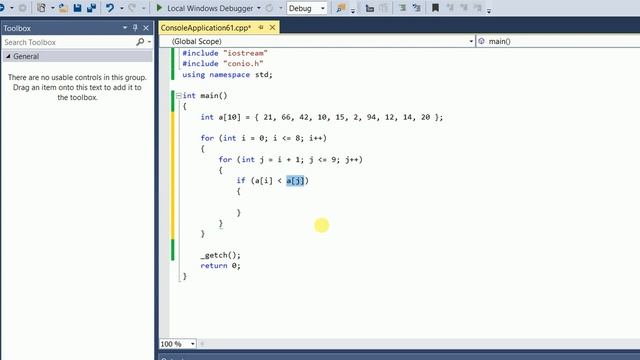Open the Local Windows Debugger dropdown arrow
Image resolution: width=640 pixels, height=360 pixels.
(259, 8)
